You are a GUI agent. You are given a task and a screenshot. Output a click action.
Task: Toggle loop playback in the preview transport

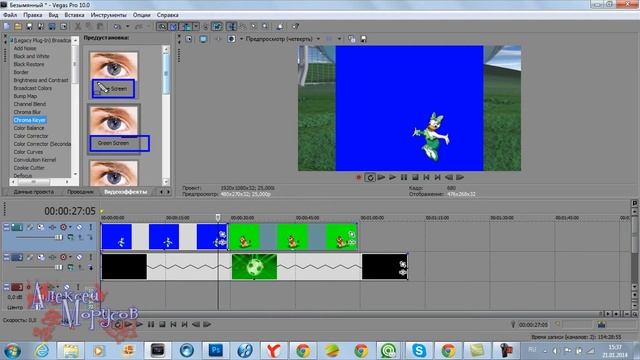pyautogui.click(x=370, y=178)
